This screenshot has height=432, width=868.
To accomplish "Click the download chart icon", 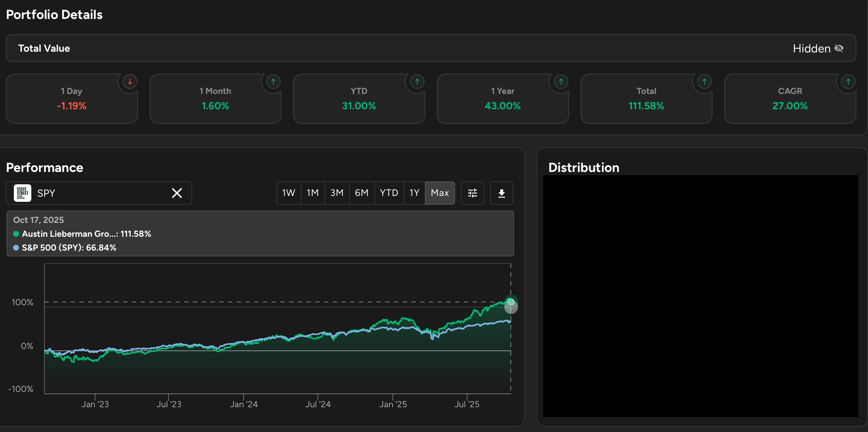I will click(x=501, y=193).
